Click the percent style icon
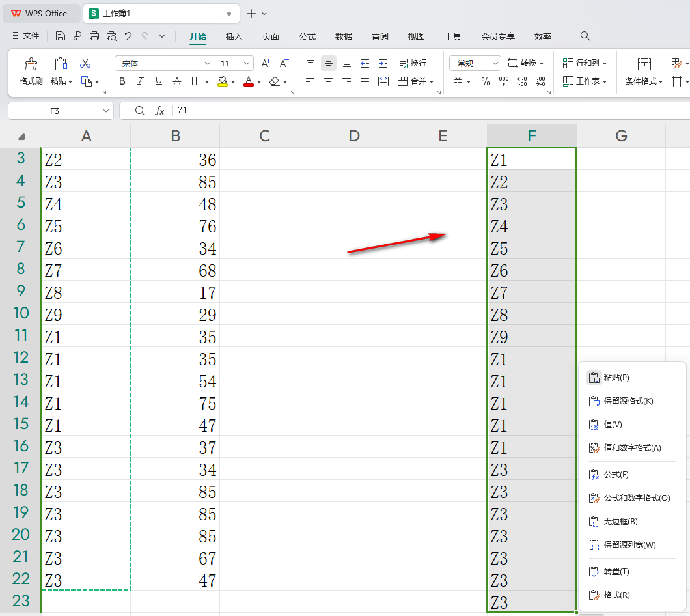Screen dimensions: 690x616 [x=486, y=81]
